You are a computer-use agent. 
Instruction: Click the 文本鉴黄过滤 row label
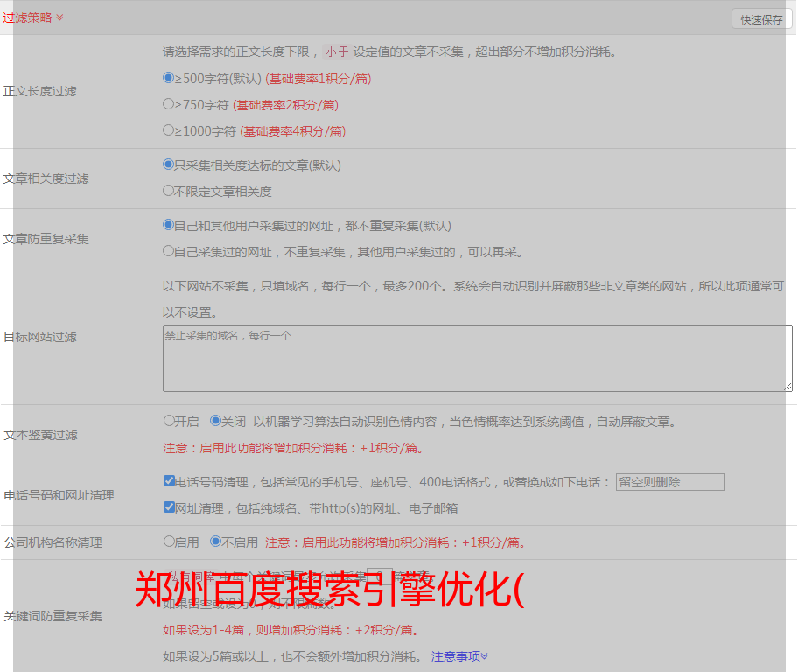point(41,435)
